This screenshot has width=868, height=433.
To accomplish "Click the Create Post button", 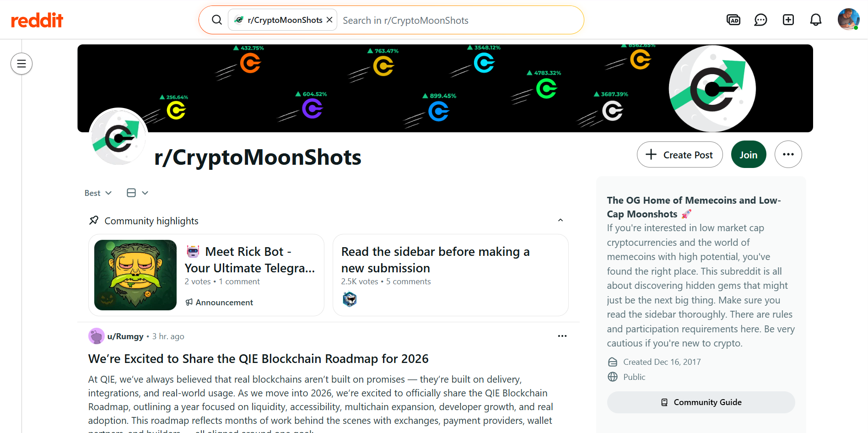I will click(679, 155).
